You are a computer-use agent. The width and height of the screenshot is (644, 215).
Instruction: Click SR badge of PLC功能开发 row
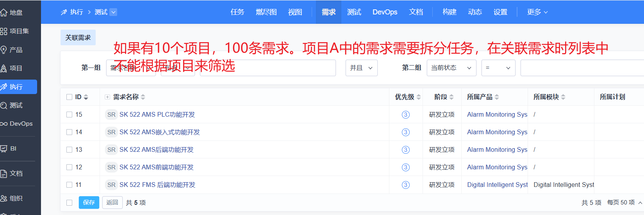click(111, 114)
